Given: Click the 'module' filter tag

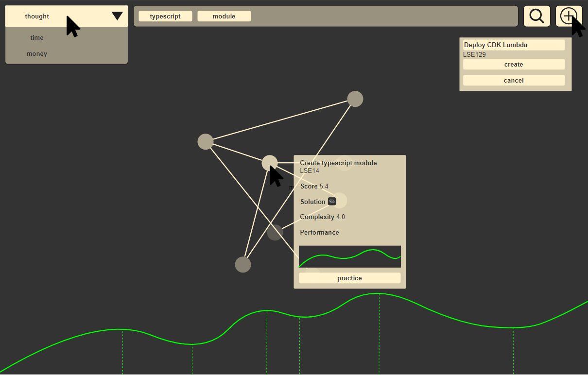Looking at the screenshot, I should tap(224, 16).
